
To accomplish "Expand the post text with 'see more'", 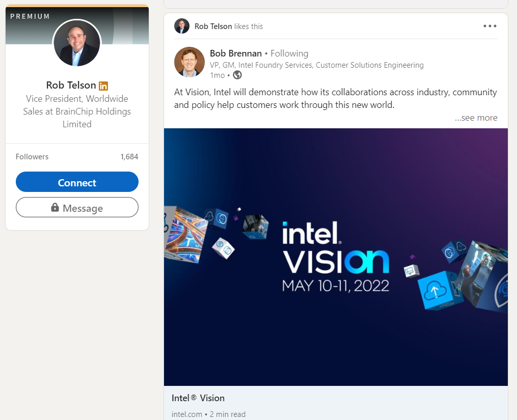I will (476, 118).
